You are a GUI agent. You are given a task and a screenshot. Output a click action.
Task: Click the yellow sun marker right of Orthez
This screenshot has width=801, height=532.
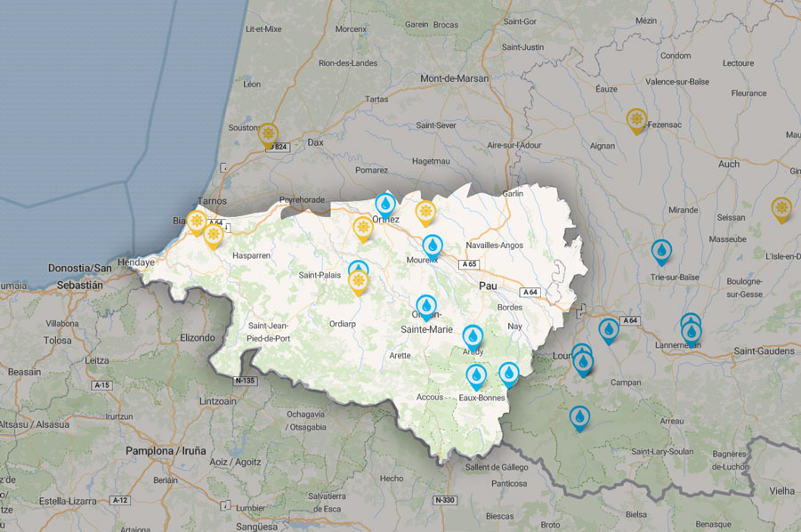click(425, 212)
